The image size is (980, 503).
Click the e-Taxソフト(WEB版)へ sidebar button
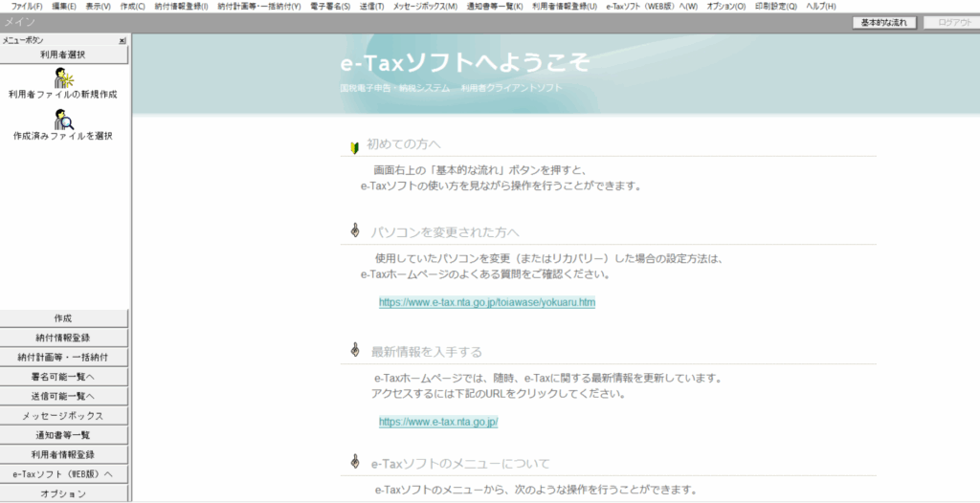[x=63, y=474]
